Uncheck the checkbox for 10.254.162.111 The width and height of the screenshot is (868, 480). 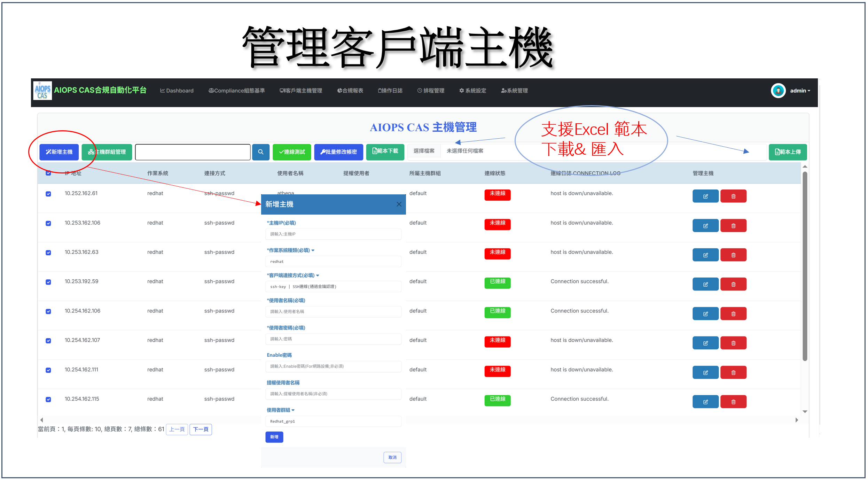pos(48,370)
